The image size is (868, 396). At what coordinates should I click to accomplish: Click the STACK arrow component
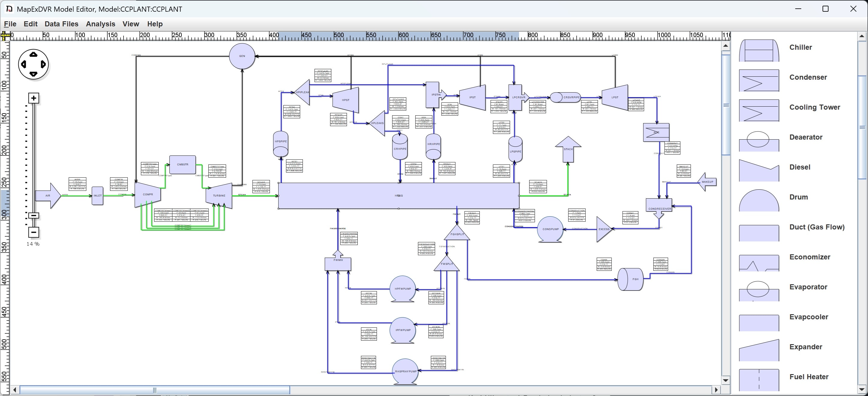(568, 149)
